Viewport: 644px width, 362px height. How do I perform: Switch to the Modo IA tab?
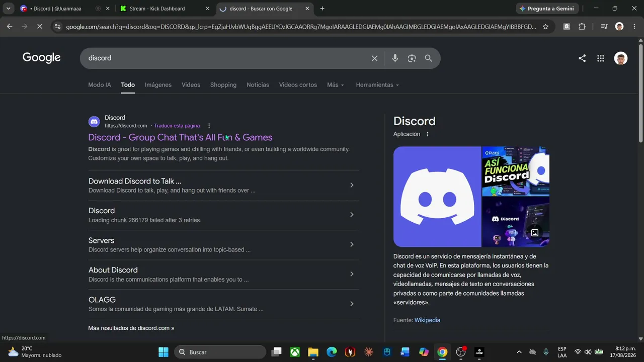coord(100,85)
